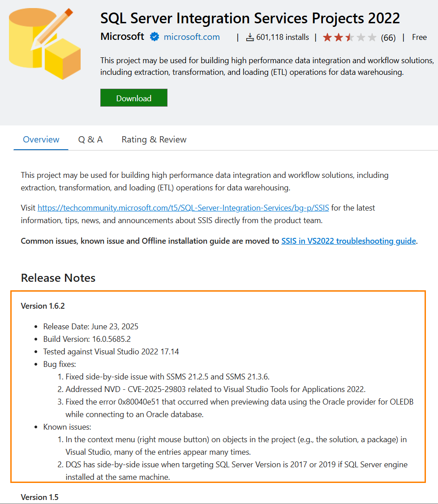Click Tested against Visual Studio 2022 17.14
This screenshot has width=438, height=504.
coord(111,352)
